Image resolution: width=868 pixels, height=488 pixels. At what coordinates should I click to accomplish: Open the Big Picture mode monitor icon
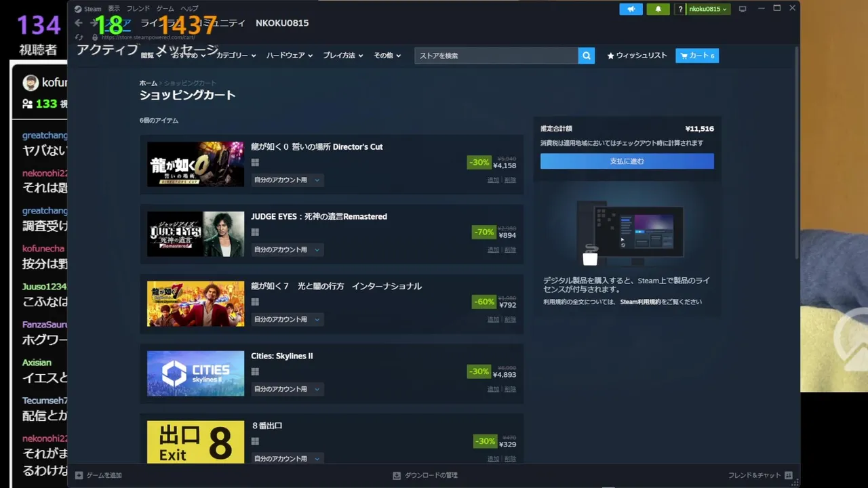[743, 9]
